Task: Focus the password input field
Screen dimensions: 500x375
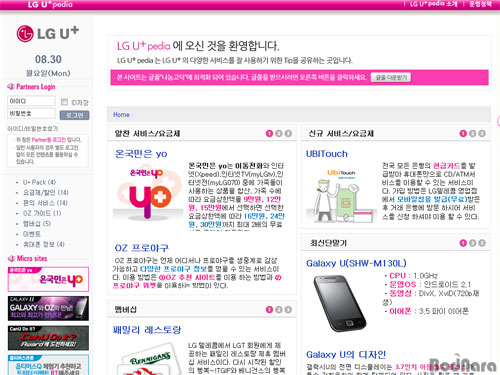Action: [x=31, y=113]
